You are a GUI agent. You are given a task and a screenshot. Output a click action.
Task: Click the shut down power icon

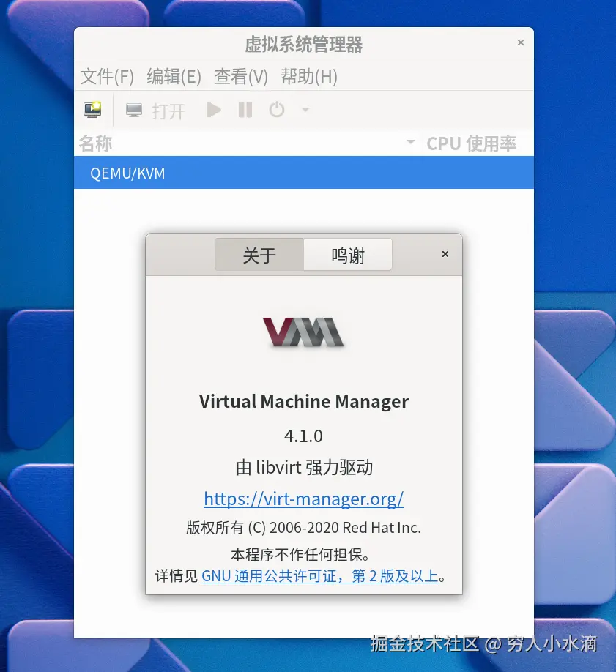pyautogui.click(x=277, y=110)
